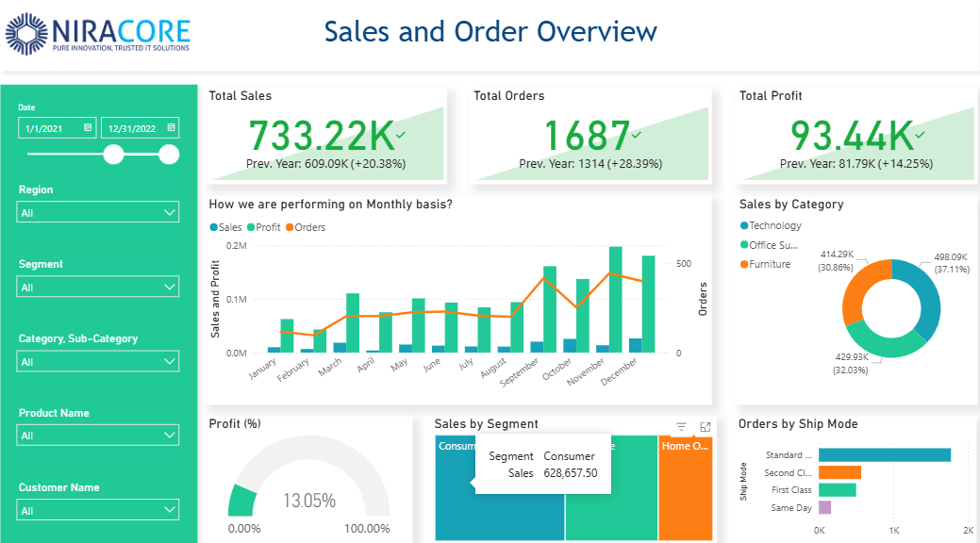Open the start date calendar picker icon

(88, 127)
